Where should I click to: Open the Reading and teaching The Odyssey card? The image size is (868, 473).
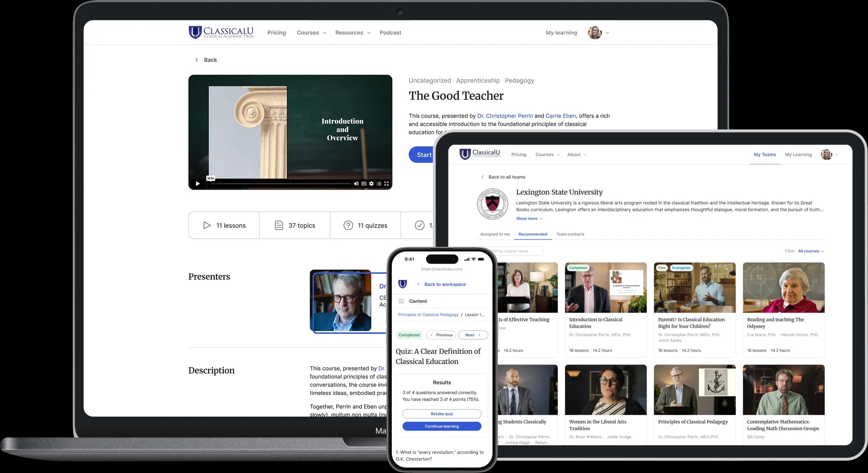coord(784,310)
